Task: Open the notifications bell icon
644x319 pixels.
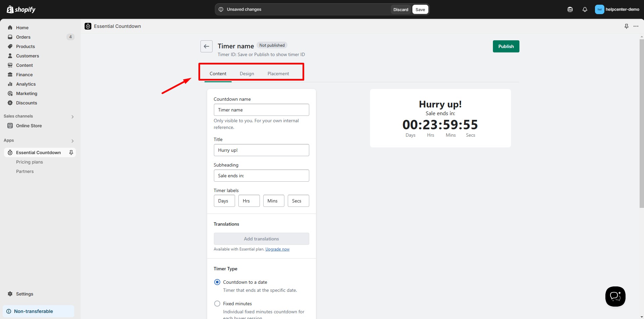Action: coord(585,9)
